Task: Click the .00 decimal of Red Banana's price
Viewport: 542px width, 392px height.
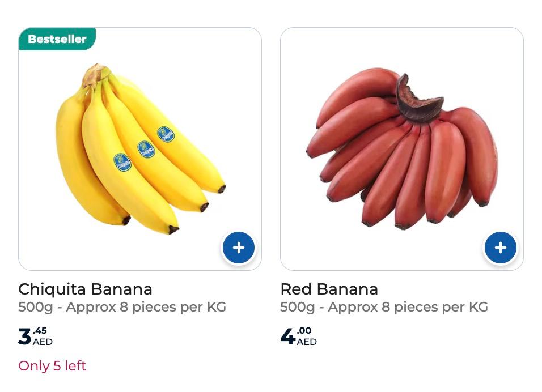Action: click(x=304, y=331)
